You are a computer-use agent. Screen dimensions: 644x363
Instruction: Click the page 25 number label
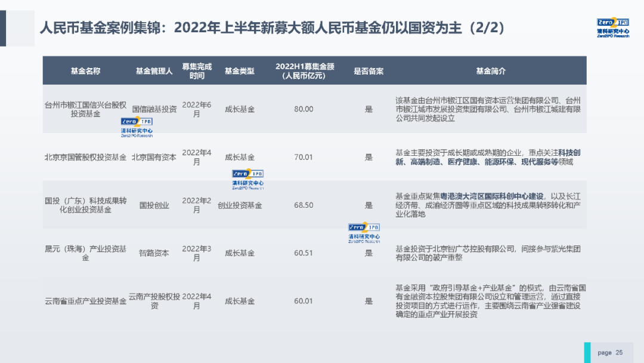pyautogui.click(x=610, y=352)
